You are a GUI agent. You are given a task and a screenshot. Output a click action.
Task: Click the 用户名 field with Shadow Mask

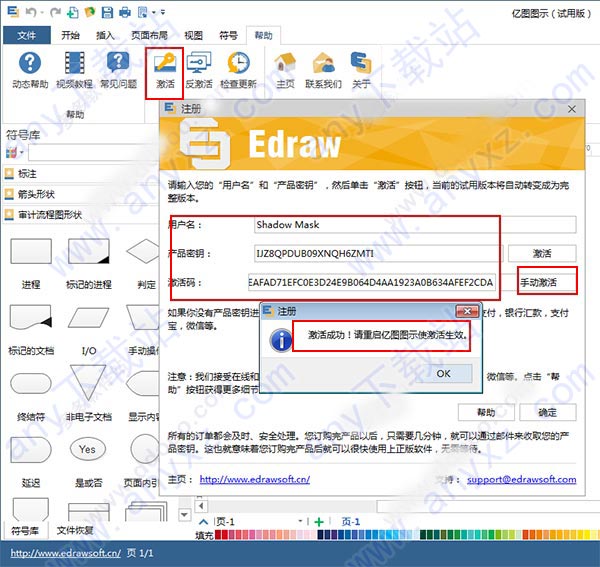click(x=415, y=225)
